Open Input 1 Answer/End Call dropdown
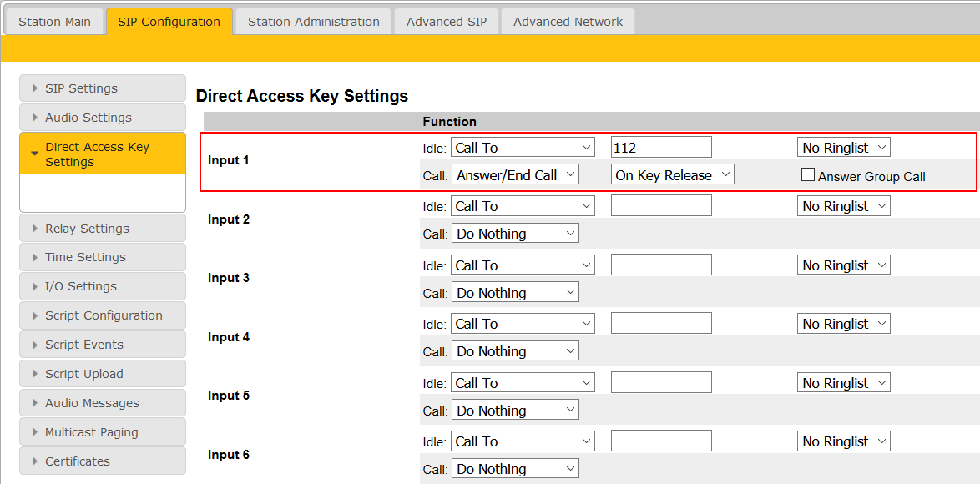Viewport: 980px width, 484px height. pos(515,175)
